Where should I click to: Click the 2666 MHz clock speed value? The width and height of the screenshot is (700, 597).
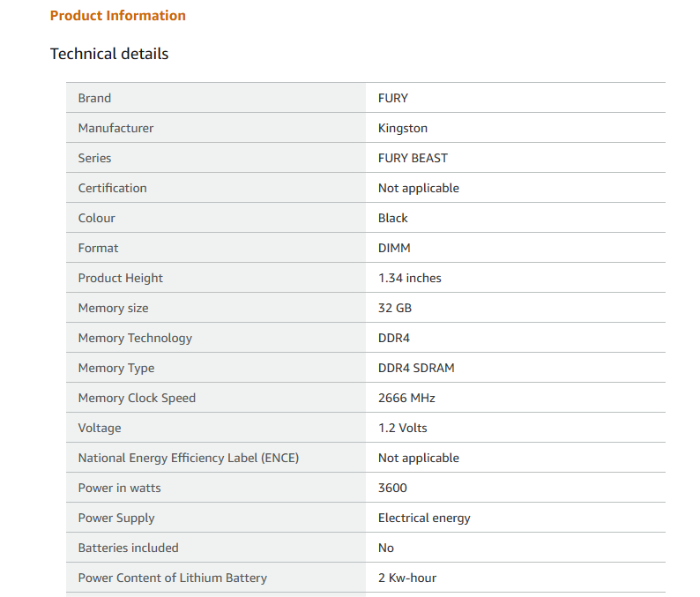406,398
